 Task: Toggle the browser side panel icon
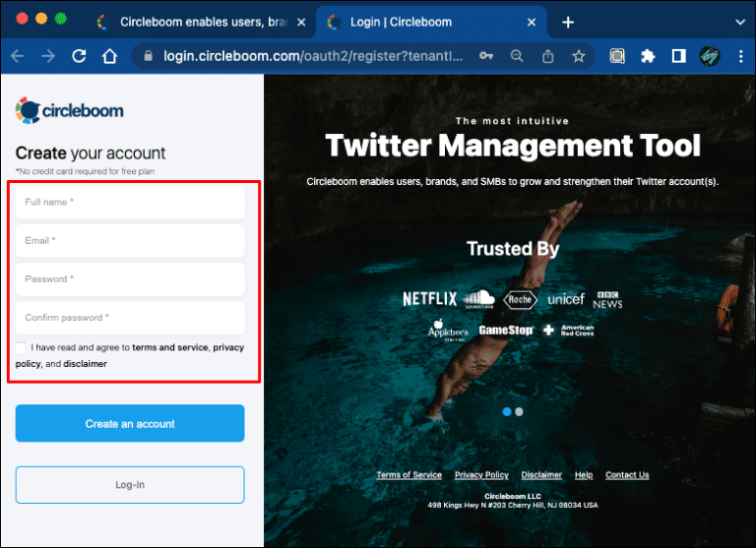pyautogui.click(x=679, y=56)
